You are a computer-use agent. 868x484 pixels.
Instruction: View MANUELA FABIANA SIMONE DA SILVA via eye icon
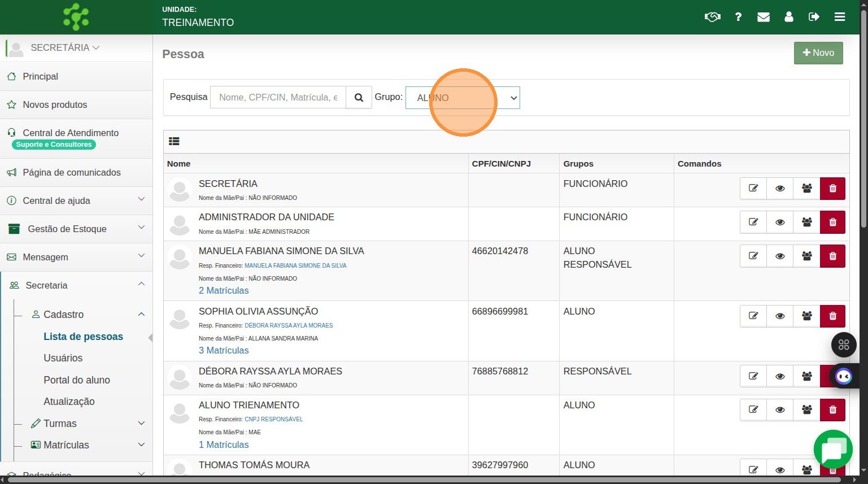pos(780,256)
